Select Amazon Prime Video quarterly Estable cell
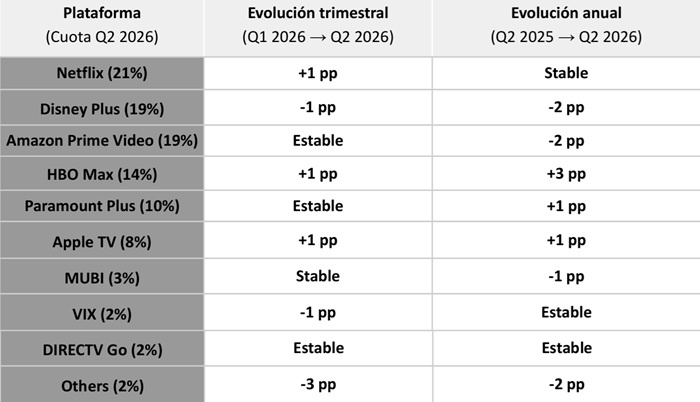Image resolution: width=700 pixels, height=402 pixels. pyautogui.click(x=318, y=141)
